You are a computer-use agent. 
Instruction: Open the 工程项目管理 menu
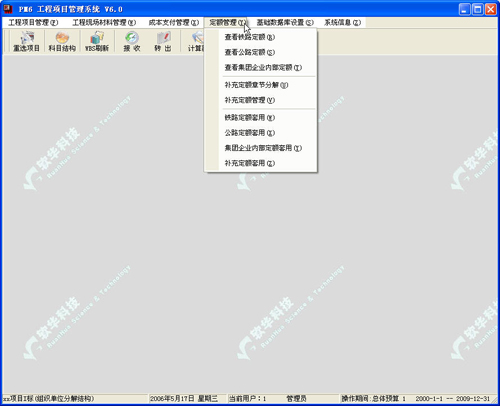point(33,22)
